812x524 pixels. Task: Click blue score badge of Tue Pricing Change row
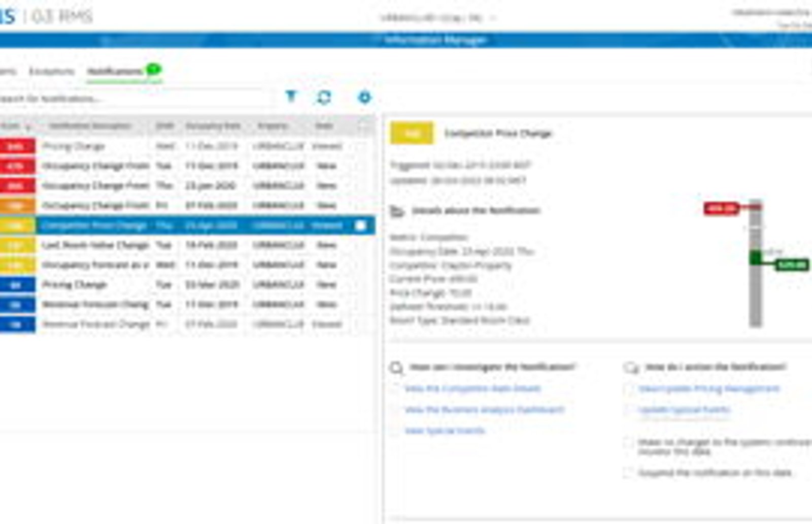(17, 285)
